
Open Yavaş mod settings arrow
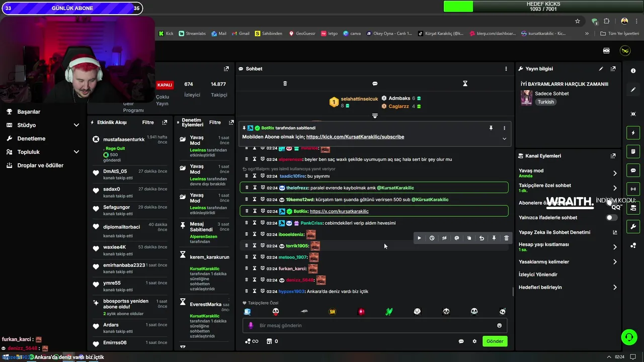615,173
